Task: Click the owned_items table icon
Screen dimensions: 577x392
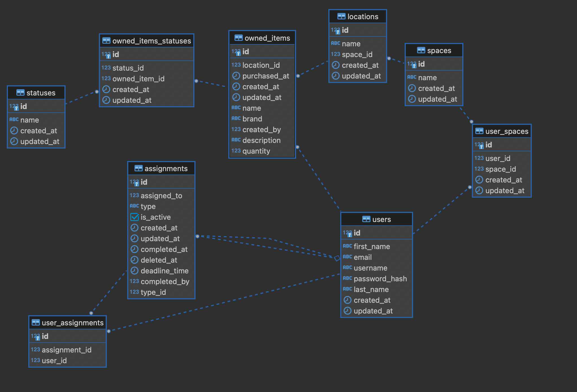Action: (x=238, y=38)
